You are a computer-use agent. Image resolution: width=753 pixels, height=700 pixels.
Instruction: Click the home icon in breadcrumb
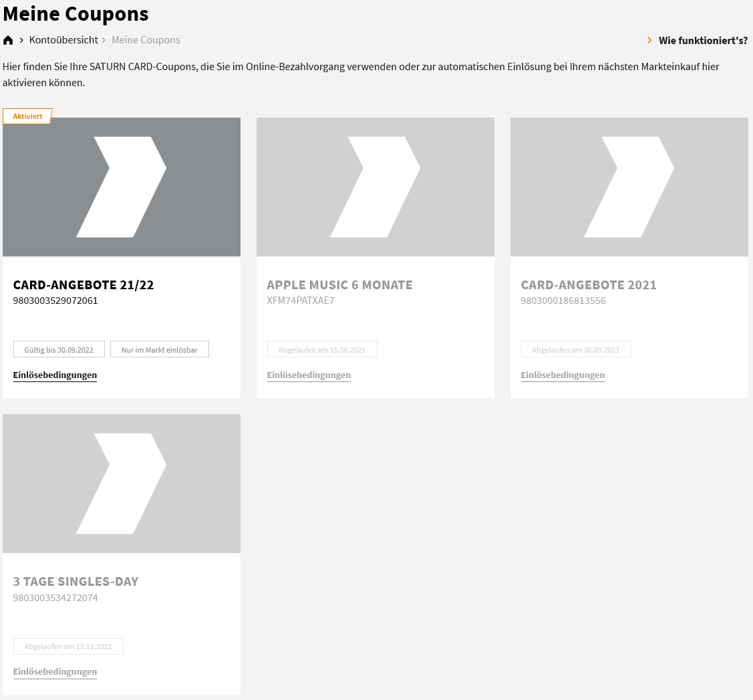(x=8, y=40)
